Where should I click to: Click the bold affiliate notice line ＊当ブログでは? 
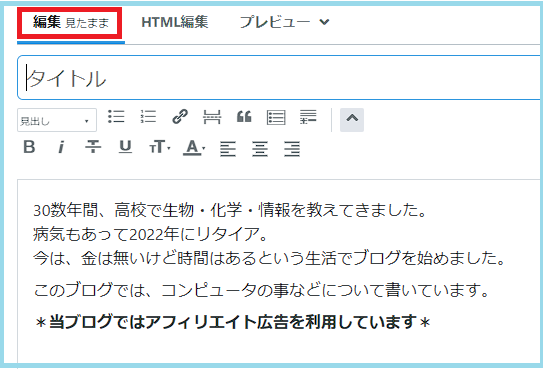(232, 322)
